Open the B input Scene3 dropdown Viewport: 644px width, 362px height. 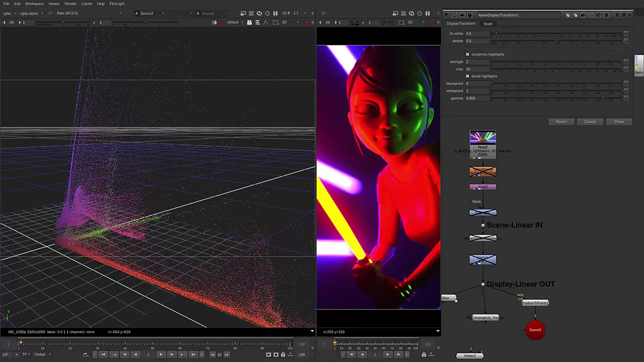click(x=210, y=13)
